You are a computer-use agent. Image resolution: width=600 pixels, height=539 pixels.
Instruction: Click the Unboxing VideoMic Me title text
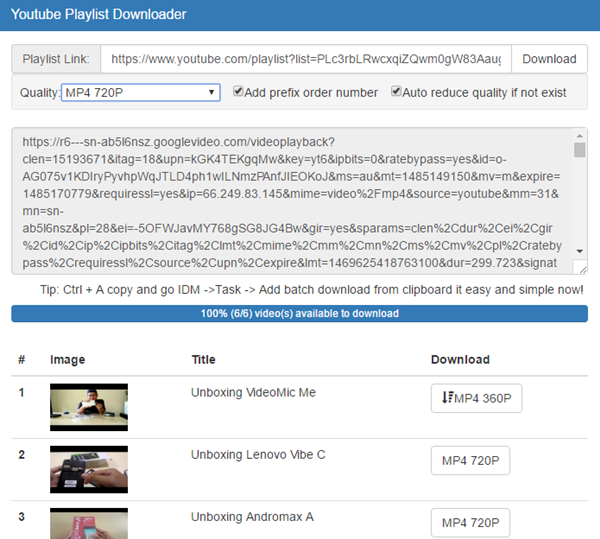(x=253, y=393)
